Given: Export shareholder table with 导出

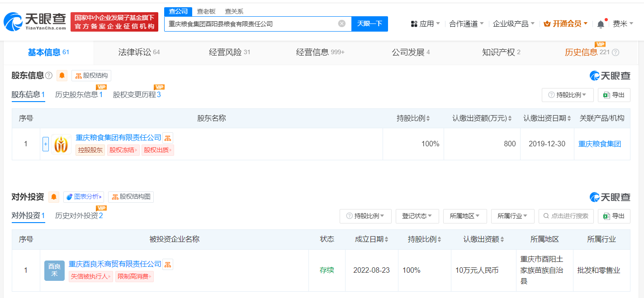Looking at the screenshot, I should 614,95.
